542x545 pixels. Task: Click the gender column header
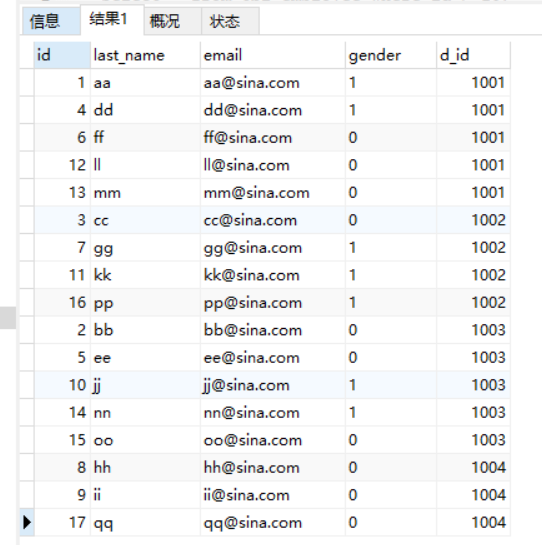click(x=391, y=55)
